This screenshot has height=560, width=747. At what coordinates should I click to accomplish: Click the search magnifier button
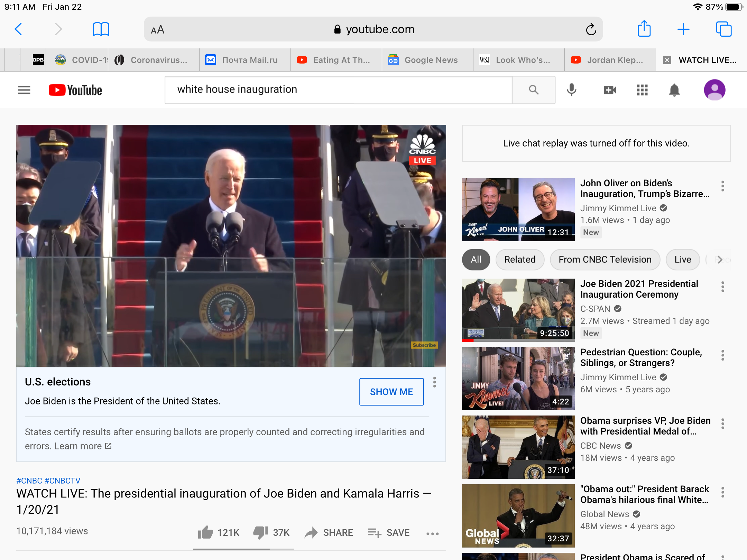(534, 90)
